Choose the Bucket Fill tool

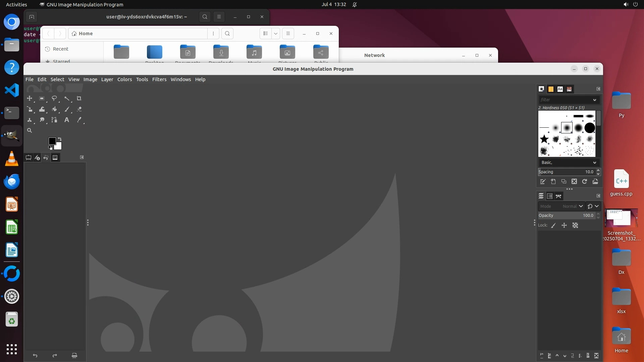[54, 109]
